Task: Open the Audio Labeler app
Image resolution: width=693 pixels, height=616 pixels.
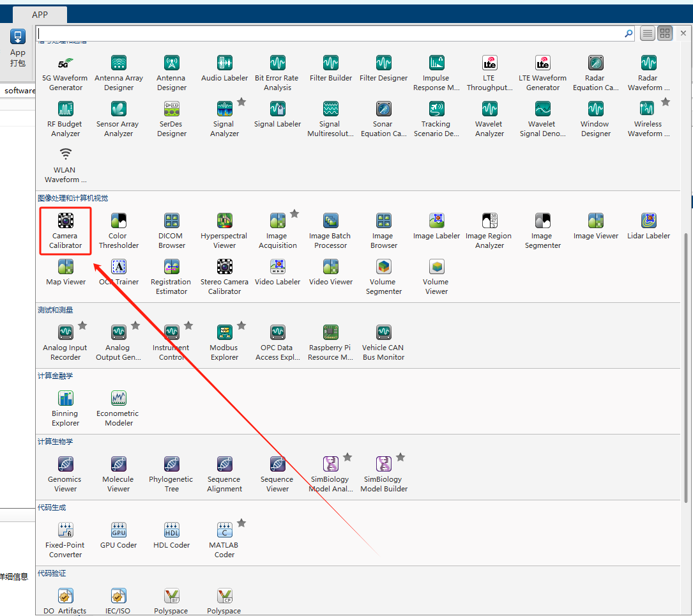Action: click(225, 69)
